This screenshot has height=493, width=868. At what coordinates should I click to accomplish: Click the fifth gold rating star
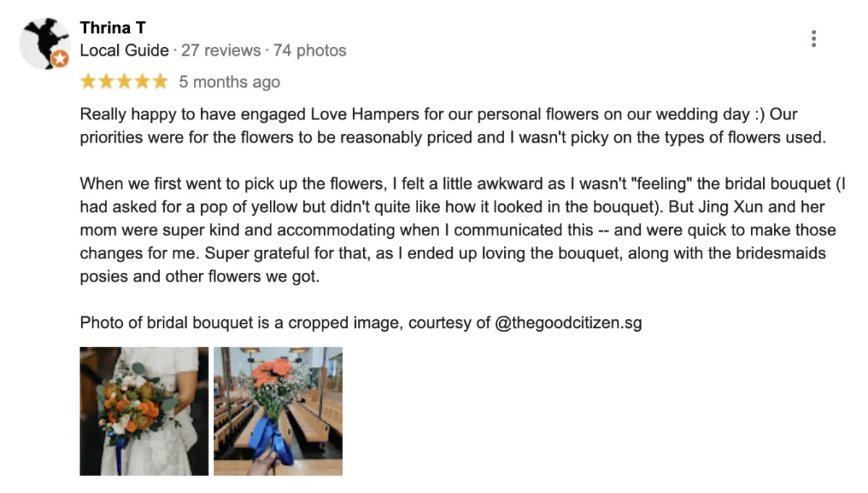[x=160, y=82]
